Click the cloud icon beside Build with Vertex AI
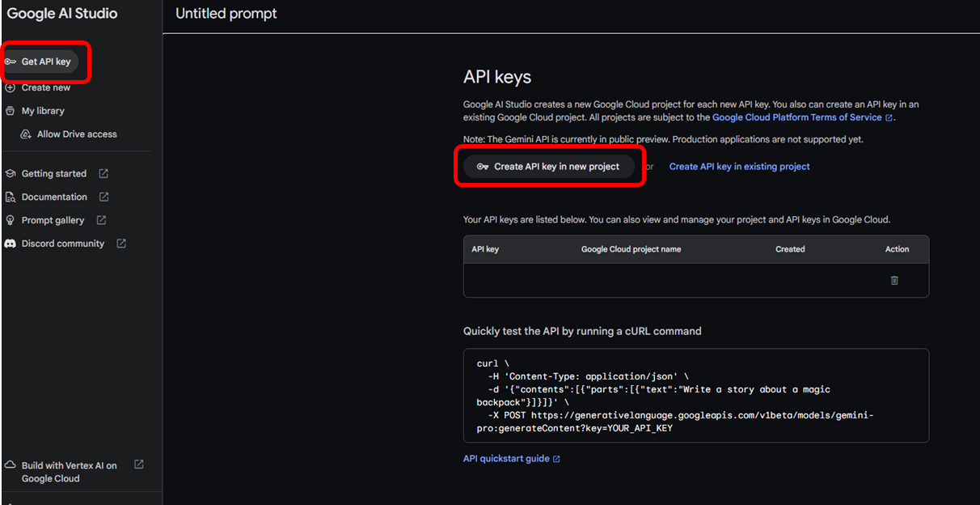The image size is (980, 505). 11,465
